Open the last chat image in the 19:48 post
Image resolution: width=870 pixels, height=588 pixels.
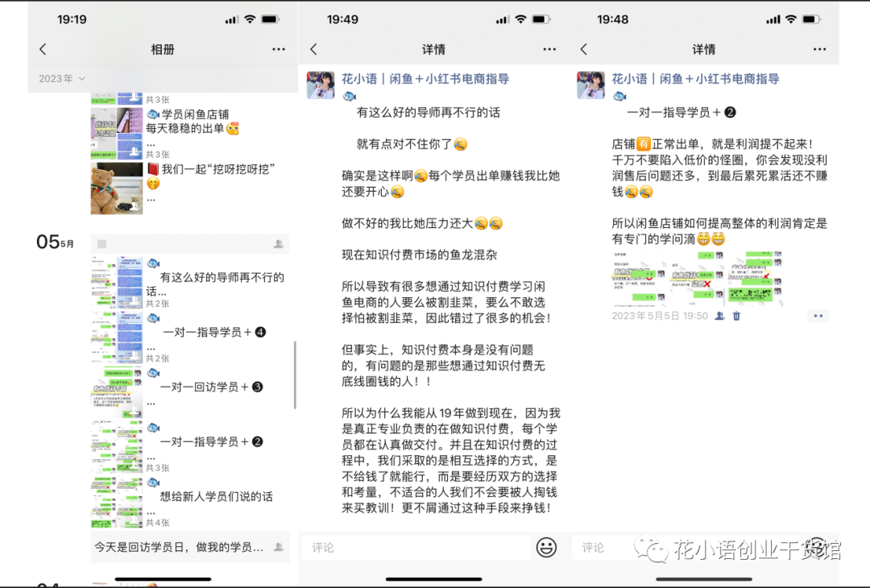755,279
